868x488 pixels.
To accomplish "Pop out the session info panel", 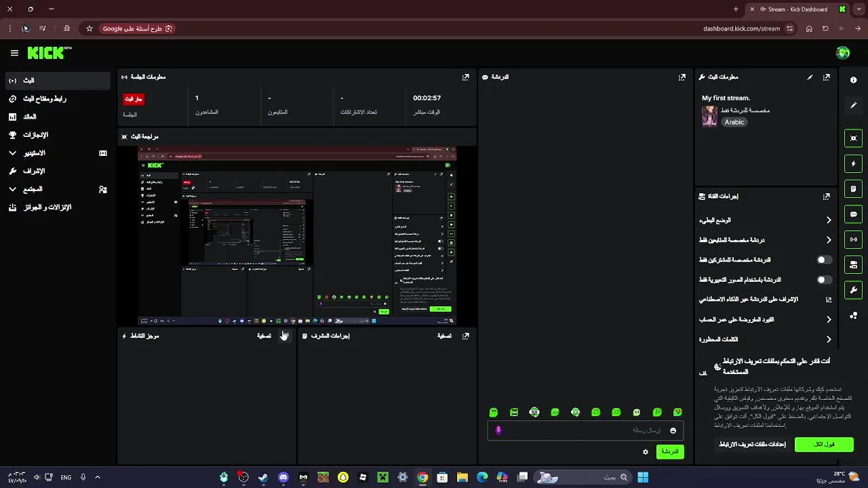I will coord(465,77).
